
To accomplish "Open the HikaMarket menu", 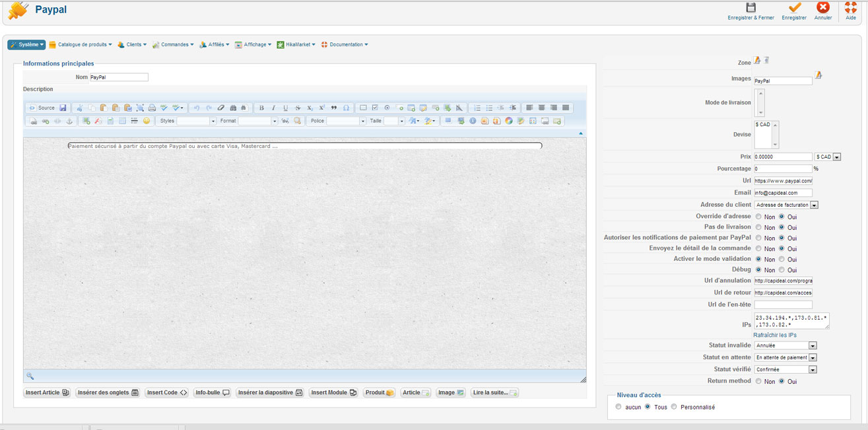I will (x=296, y=45).
